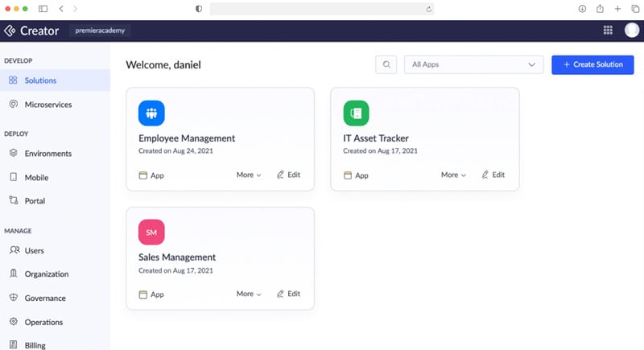Click the Operations gear icon

(x=14, y=321)
